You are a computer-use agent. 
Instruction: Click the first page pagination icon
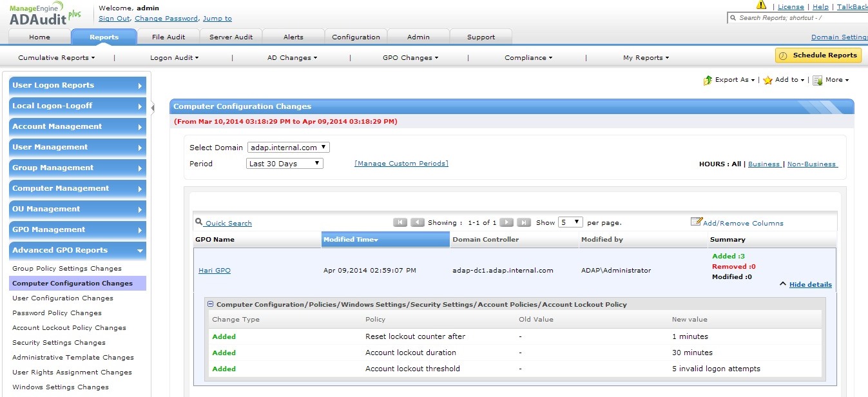pyautogui.click(x=400, y=222)
